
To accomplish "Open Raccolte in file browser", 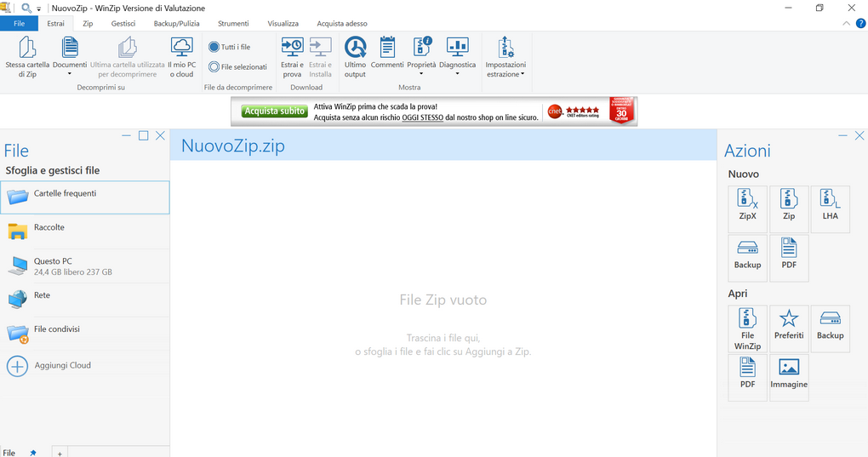I will 85,231.
